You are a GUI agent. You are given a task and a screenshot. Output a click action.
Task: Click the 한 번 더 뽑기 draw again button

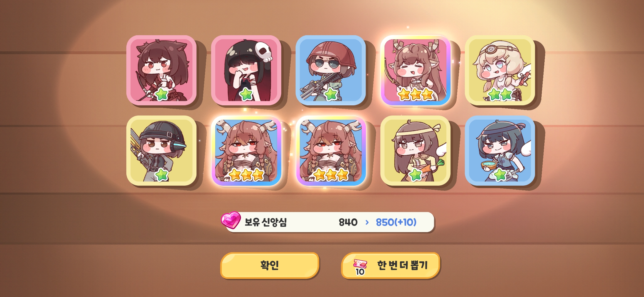[x=391, y=265]
